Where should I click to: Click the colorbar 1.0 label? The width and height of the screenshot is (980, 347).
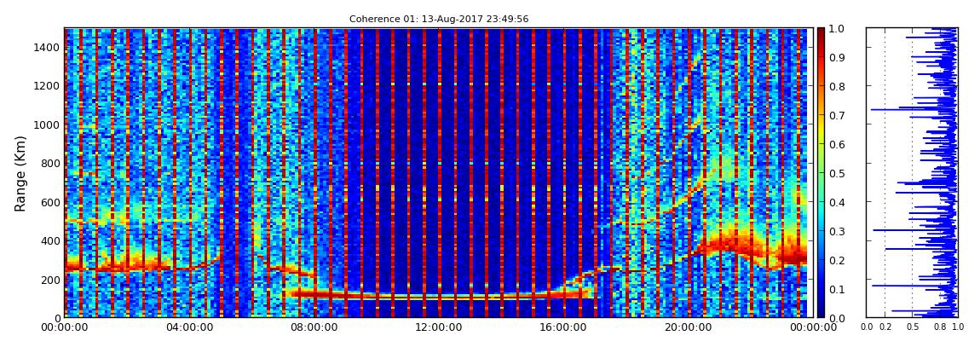(x=836, y=29)
